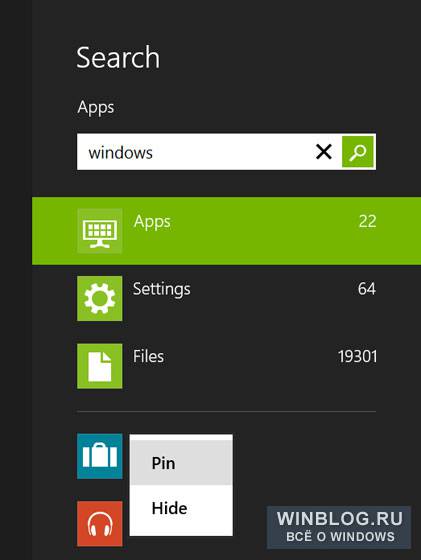
Task: Click the Apps result count 22
Action: [367, 221]
